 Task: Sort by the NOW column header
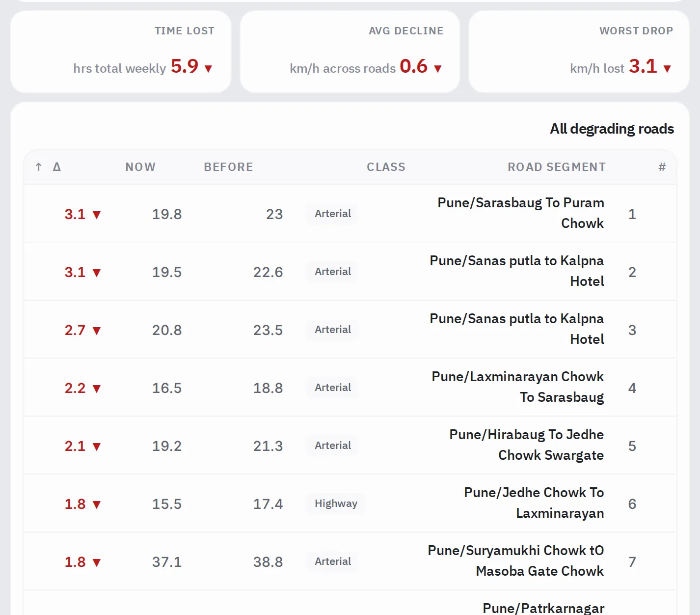tap(140, 167)
